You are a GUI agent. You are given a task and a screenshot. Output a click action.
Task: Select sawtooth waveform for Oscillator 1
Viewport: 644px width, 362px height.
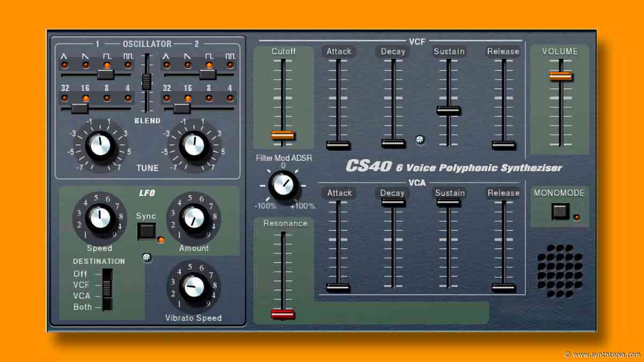[x=85, y=65]
